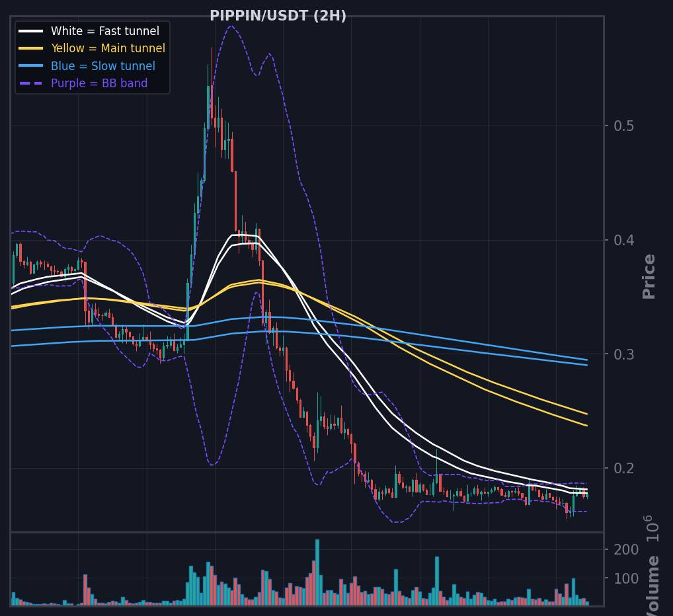Click the Price axis title
673x616 pixels.
[649, 277]
